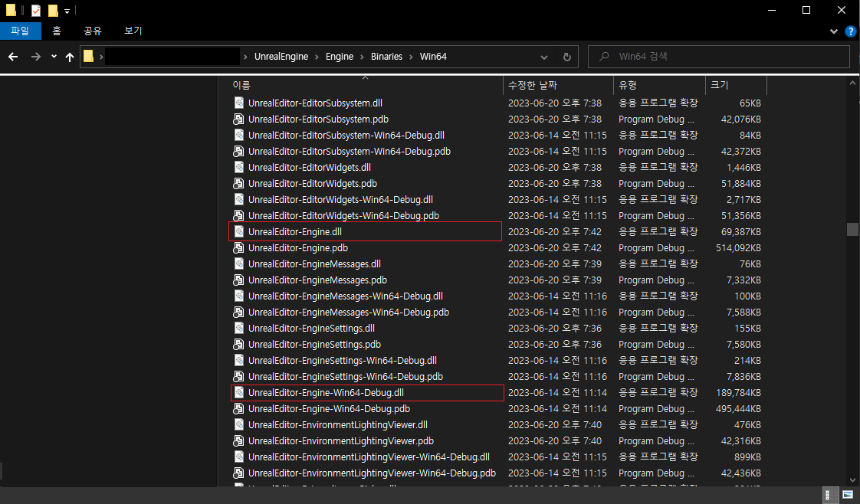Image resolution: width=860 pixels, height=504 pixels.
Task: Open the 보기 ribbon tab
Action: click(x=133, y=31)
